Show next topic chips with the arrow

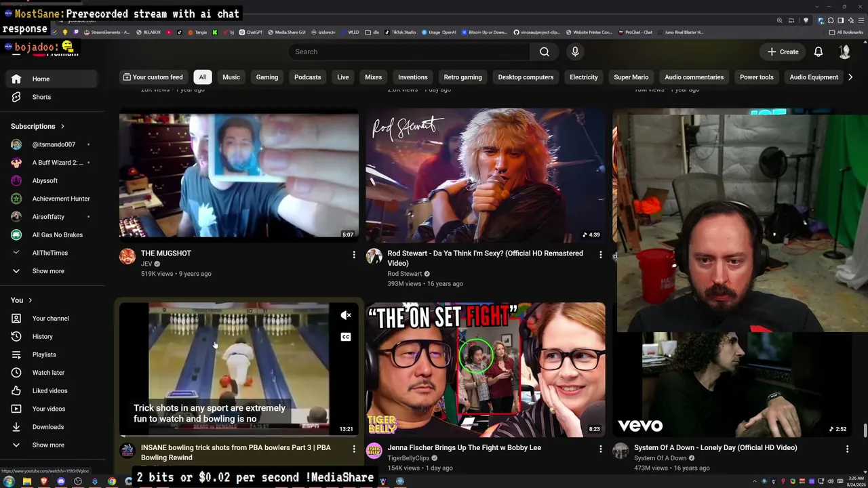pos(850,77)
